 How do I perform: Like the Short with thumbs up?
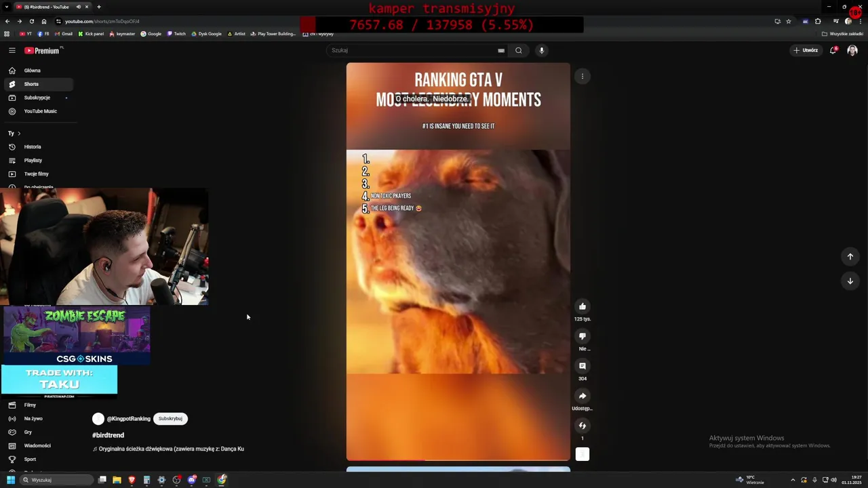(x=583, y=306)
